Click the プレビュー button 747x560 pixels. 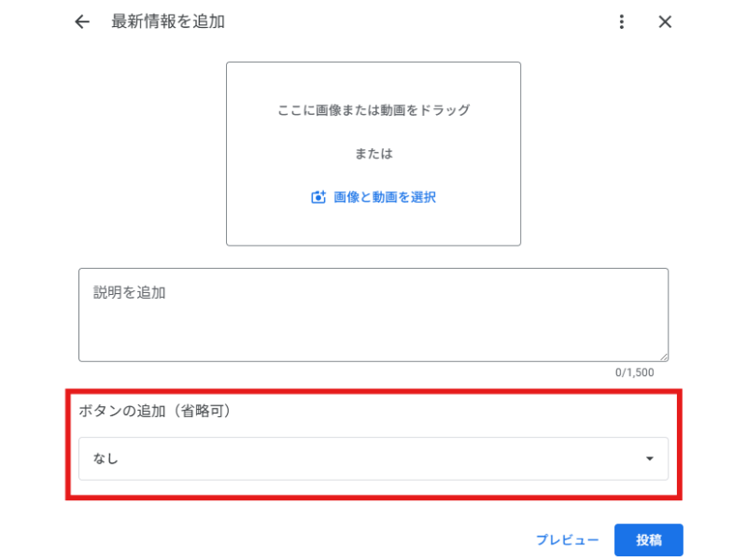coord(567,540)
